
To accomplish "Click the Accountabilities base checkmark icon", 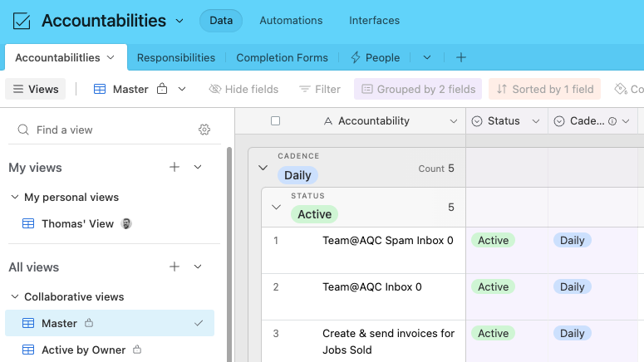I will [22, 21].
